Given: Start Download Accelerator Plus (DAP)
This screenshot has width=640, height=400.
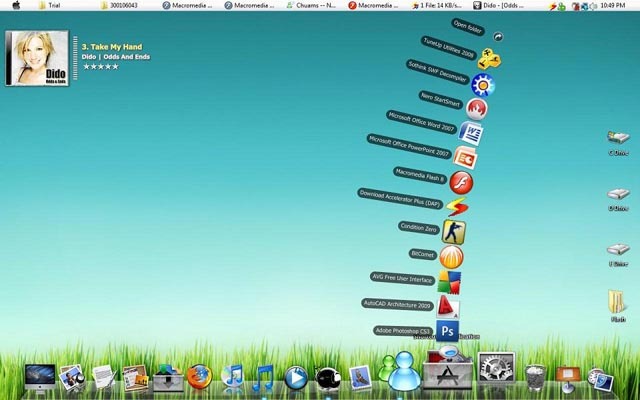Looking at the screenshot, I should tap(456, 207).
